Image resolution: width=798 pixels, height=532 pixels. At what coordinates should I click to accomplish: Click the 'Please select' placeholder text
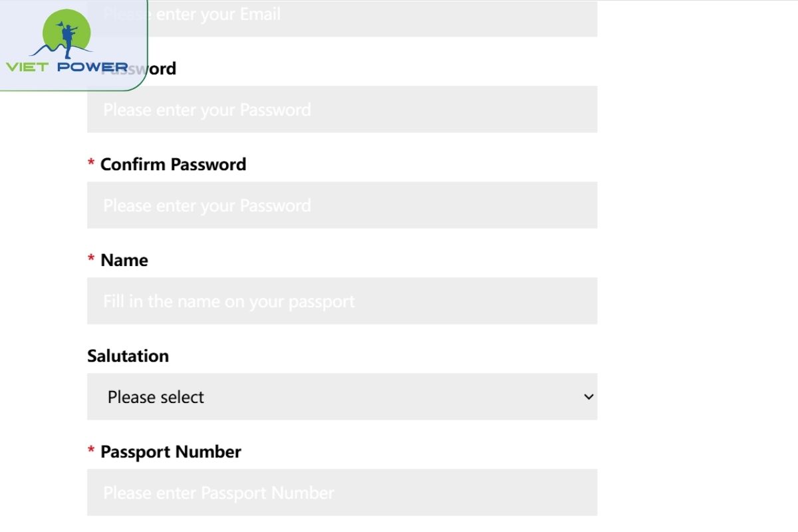[x=156, y=397]
